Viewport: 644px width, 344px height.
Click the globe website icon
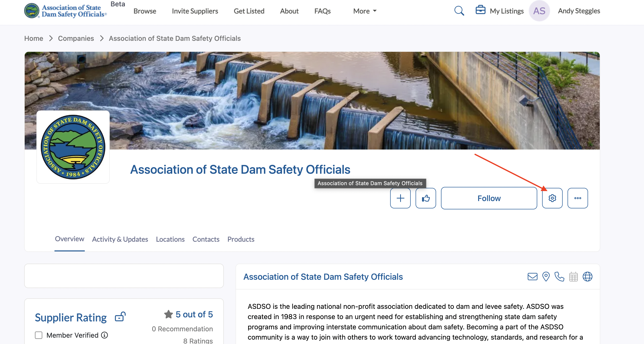click(587, 277)
